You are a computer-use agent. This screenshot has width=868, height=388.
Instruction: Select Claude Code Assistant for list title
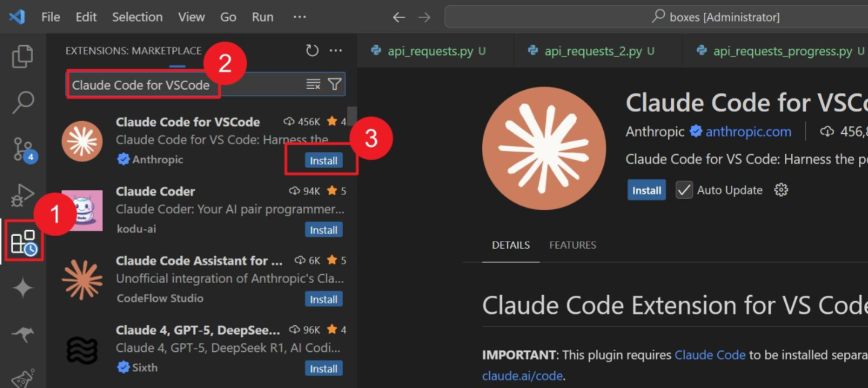(x=199, y=260)
